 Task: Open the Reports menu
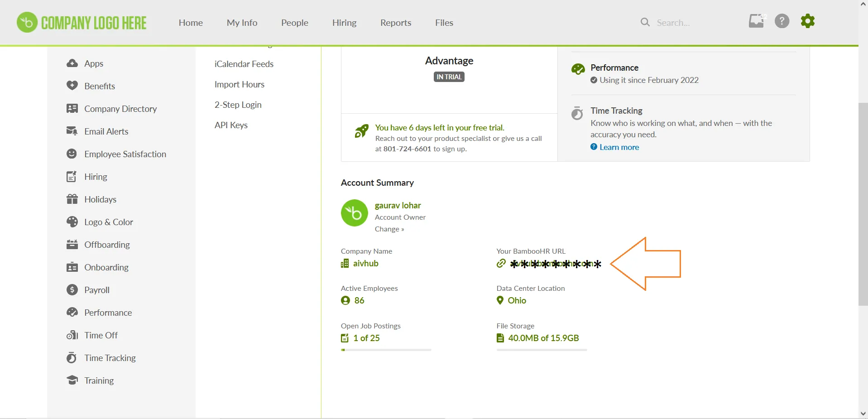pyautogui.click(x=396, y=23)
